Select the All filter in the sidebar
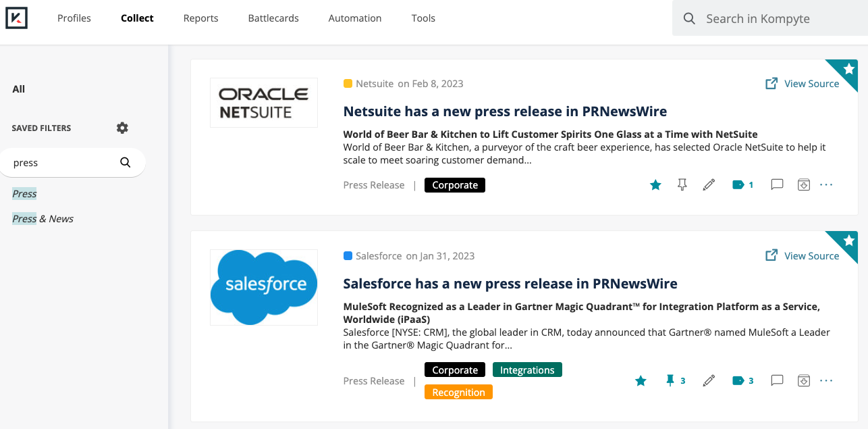Screen dimensions: 868x429 [x=19, y=89]
